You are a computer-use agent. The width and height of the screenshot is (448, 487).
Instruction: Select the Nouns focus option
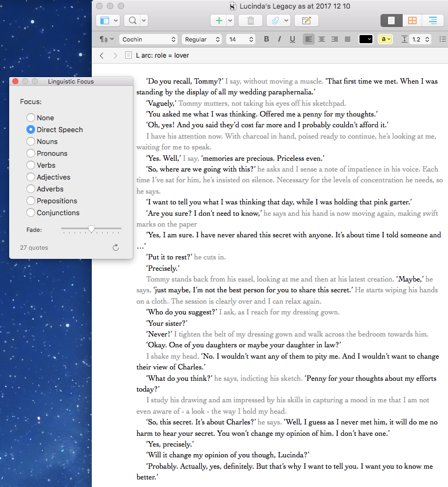pyautogui.click(x=30, y=141)
